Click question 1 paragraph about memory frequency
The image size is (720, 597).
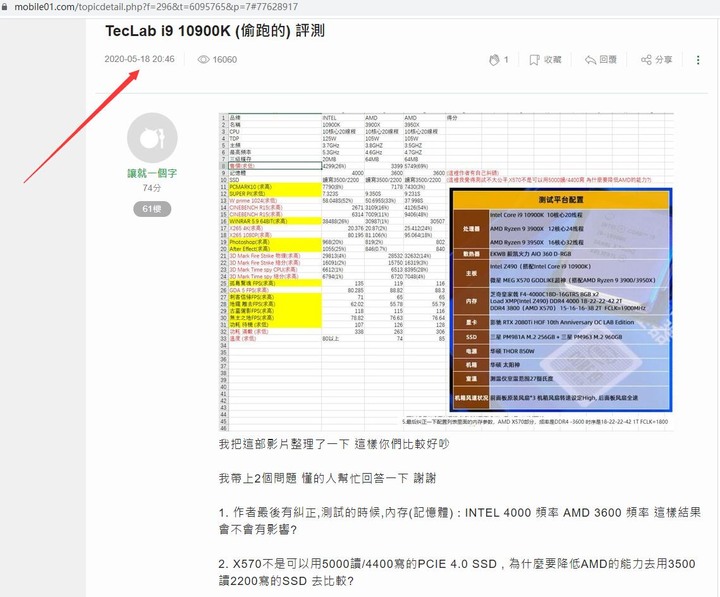click(460, 521)
